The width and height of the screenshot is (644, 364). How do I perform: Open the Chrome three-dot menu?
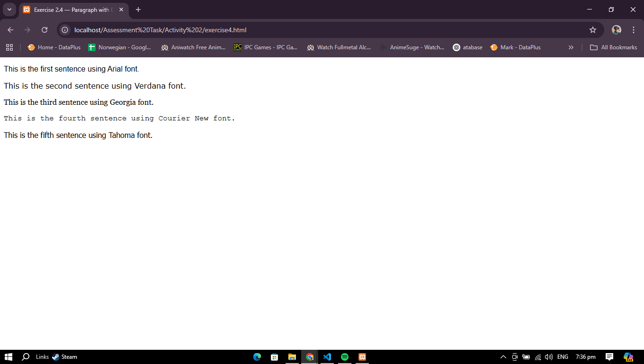(634, 30)
